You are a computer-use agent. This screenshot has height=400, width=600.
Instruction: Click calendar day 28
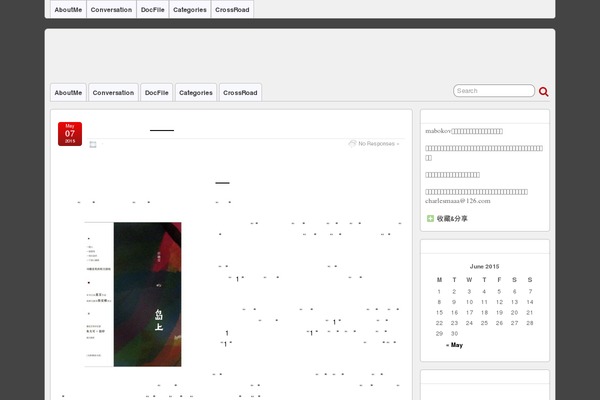(530, 323)
